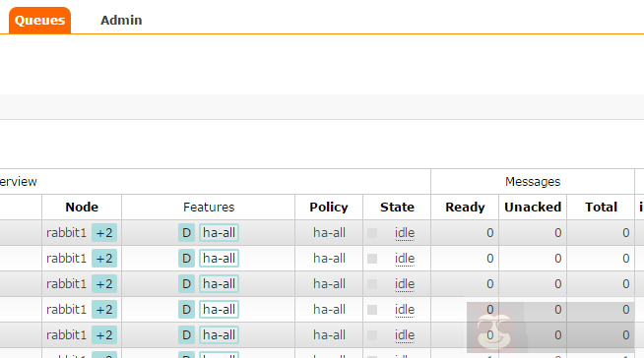Click the grey state indicator square, fifth row
The width and height of the screenshot is (644, 358).
tap(372, 335)
